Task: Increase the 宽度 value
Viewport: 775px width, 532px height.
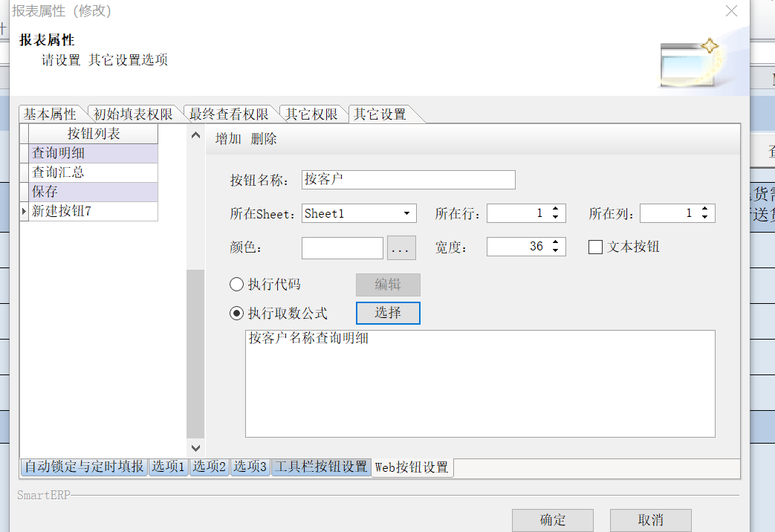Action: pyautogui.click(x=556, y=242)
